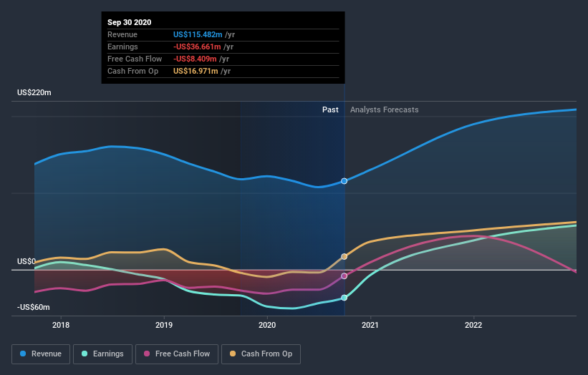Click the Earnings row label in tooltip
The height and width of the screenshot is (375, 588).
pos(122,47)
